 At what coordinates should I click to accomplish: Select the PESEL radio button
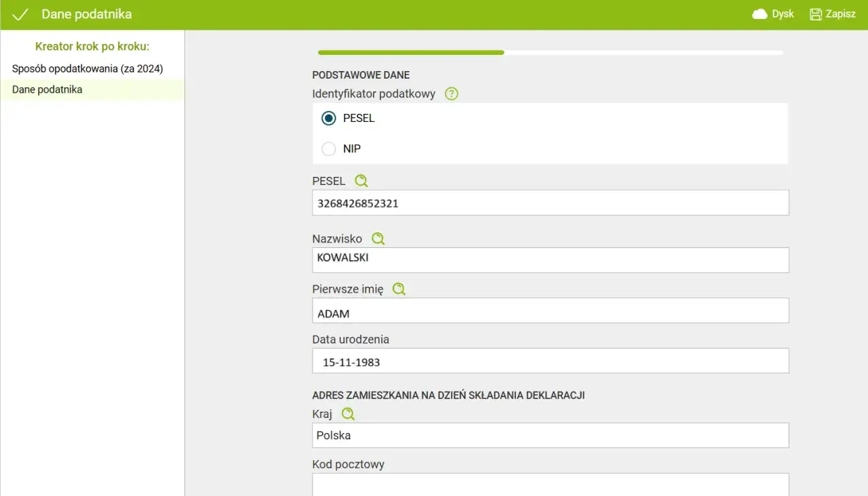pos(329,119)
